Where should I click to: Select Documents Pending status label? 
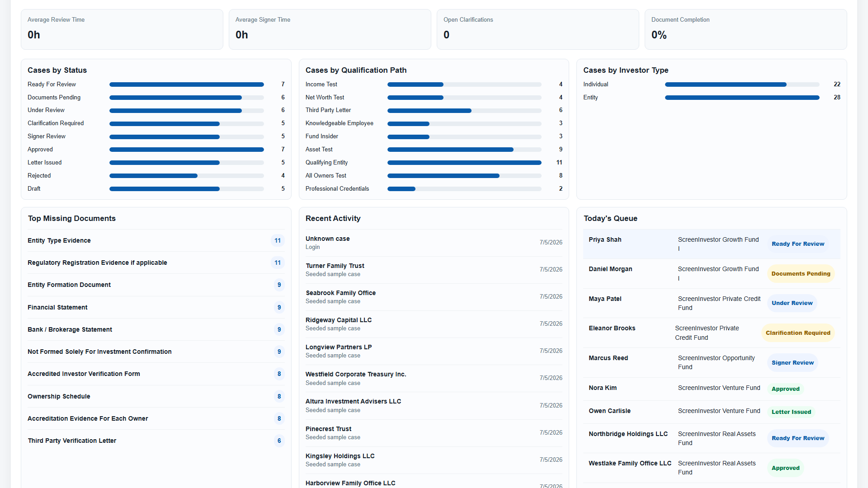(54, 98)
